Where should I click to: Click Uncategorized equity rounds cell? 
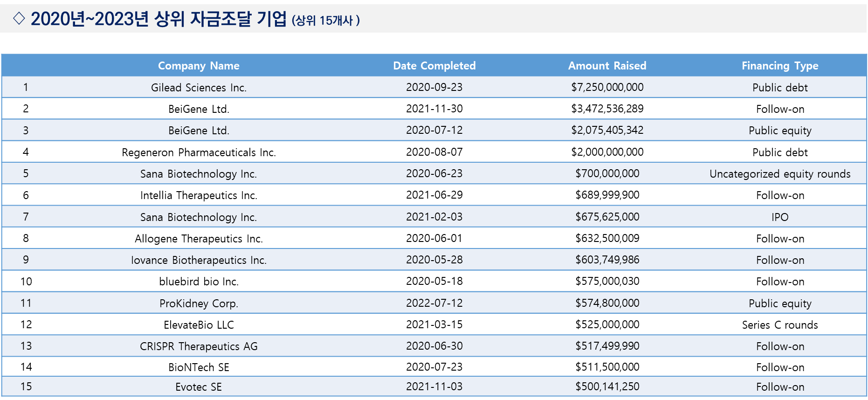point(780,174)
